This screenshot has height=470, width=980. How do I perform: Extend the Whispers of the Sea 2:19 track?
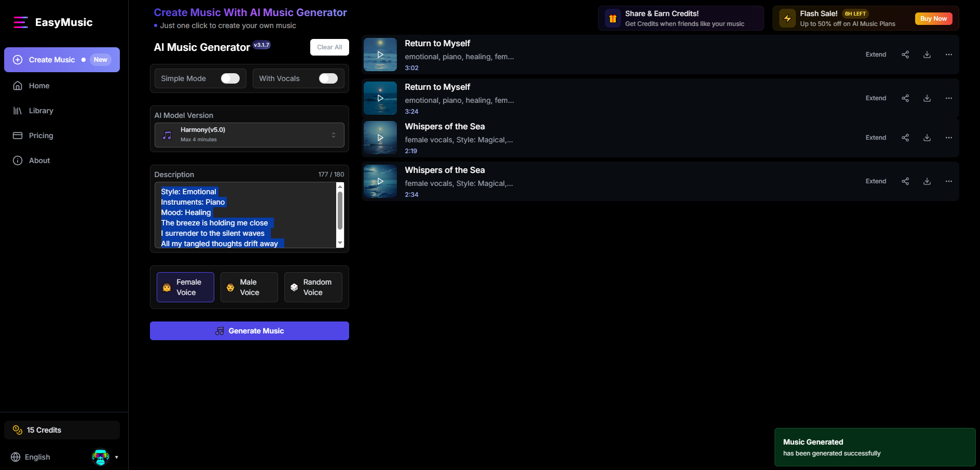[876, 138]
